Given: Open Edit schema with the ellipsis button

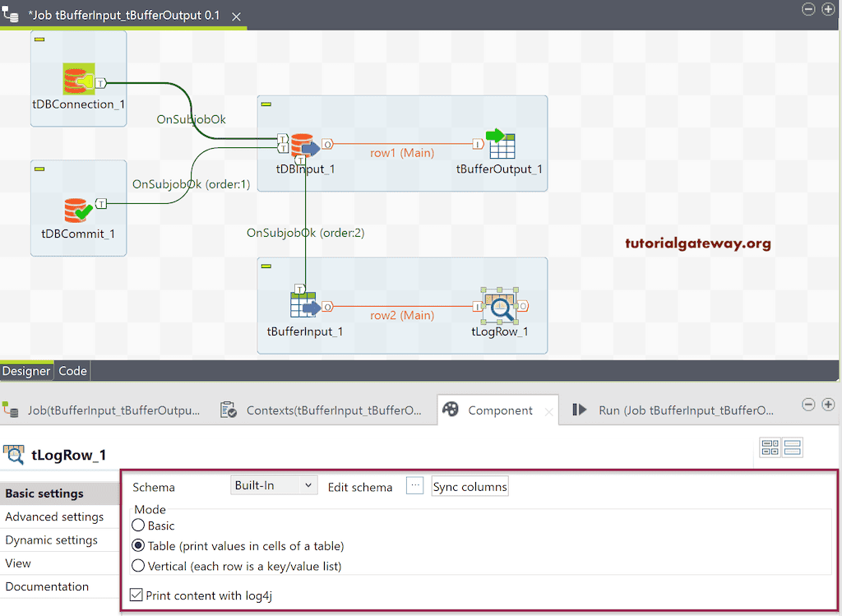Looking at the screenshot, I should 414,485.
